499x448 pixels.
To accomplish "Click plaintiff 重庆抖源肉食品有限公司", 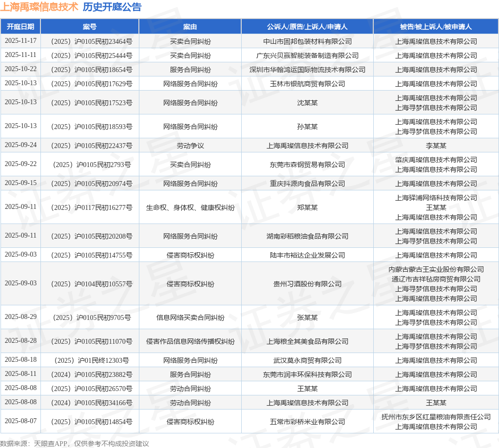I will point(307,184).
